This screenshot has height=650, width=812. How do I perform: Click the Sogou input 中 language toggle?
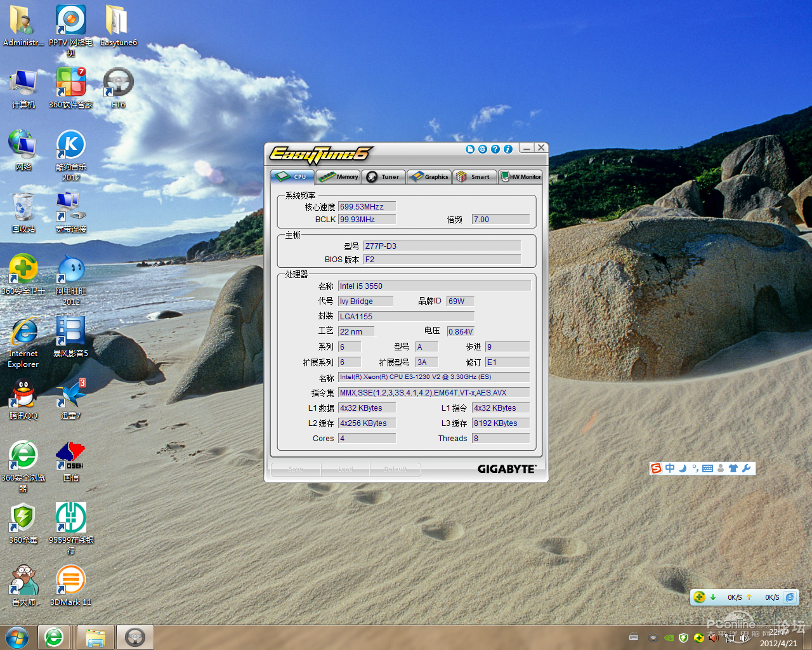[x=670, y=468]
